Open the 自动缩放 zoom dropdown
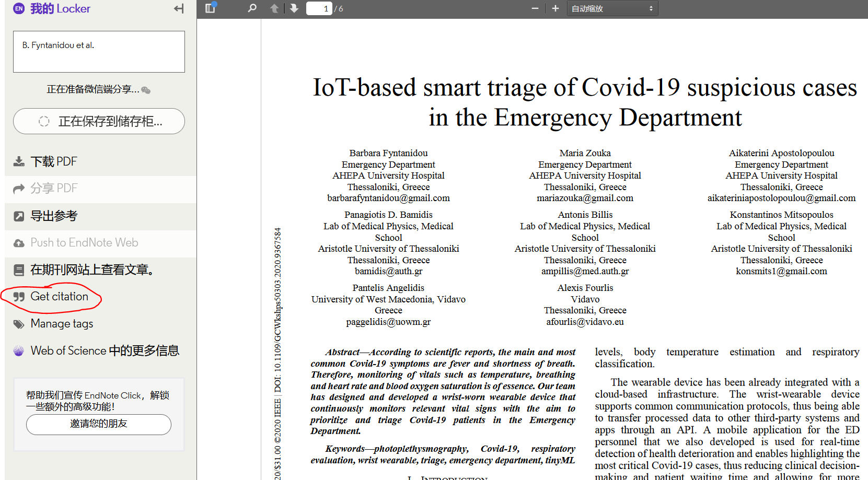The image size is (868, 480). (612, 8)
